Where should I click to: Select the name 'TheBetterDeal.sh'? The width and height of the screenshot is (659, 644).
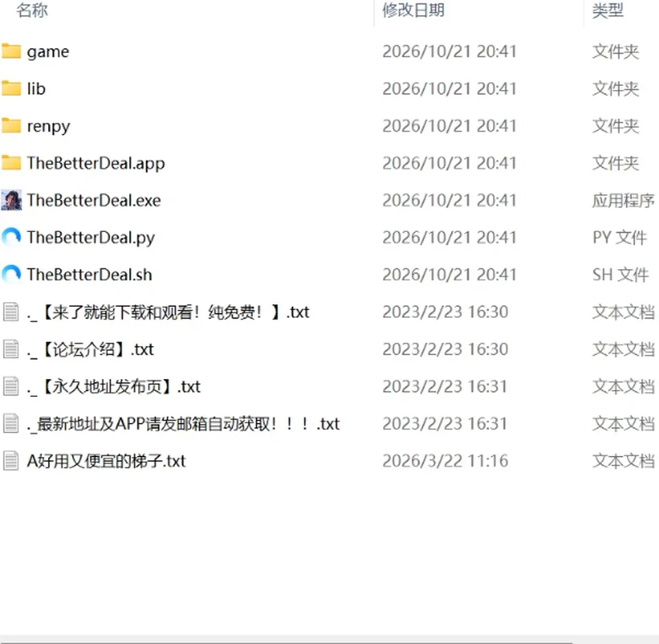pos(89,275)
